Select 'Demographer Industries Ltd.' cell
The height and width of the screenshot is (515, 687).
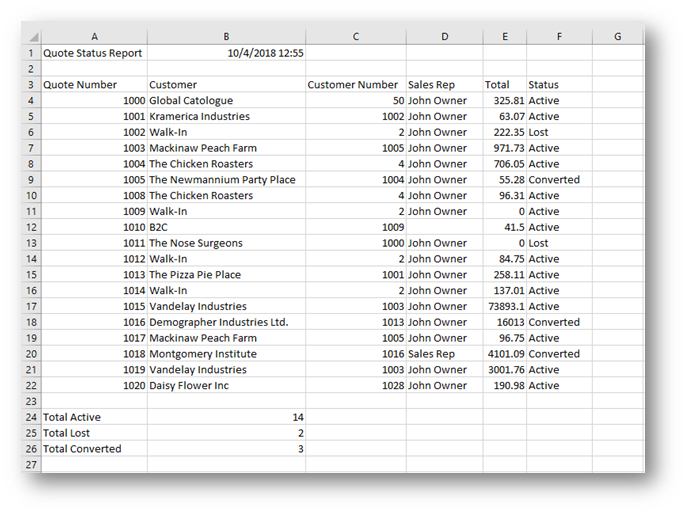(226, 322)
